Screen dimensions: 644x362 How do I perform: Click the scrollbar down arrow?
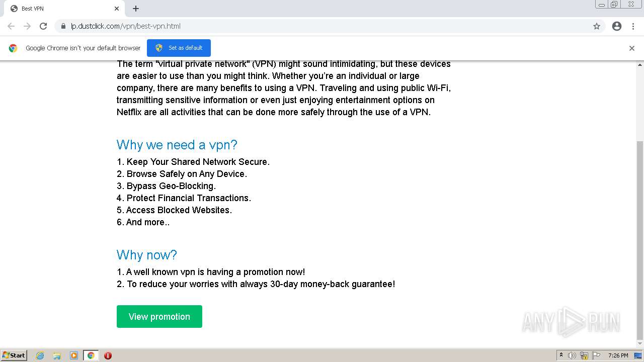click(x=640, y=344)
